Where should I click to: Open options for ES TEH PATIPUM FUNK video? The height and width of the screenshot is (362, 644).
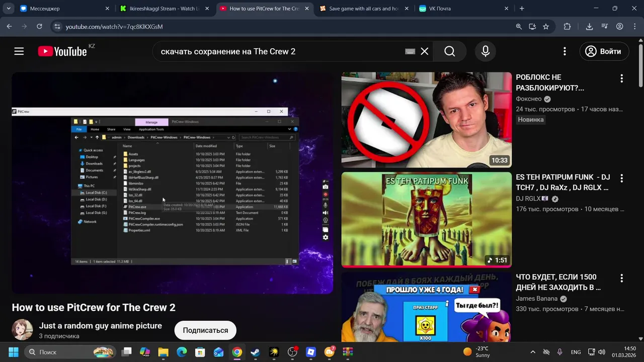(x=622, y=178)
